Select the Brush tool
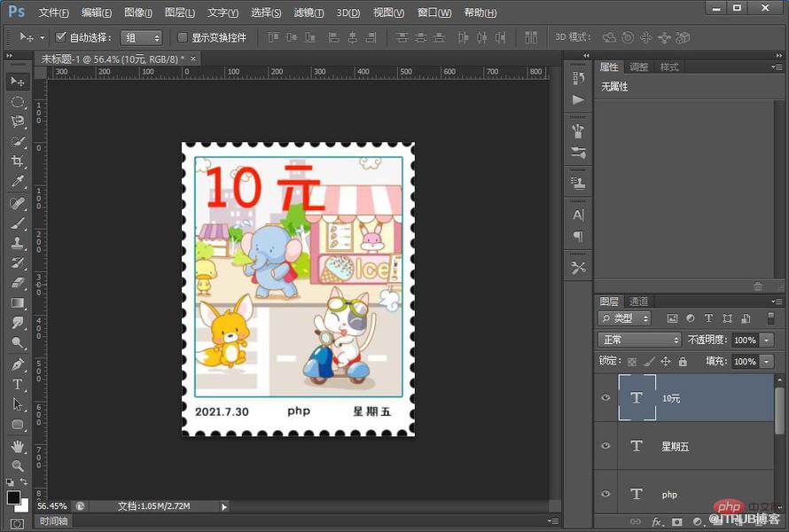Screen dimensions: 789x532 tap(18, 223)
